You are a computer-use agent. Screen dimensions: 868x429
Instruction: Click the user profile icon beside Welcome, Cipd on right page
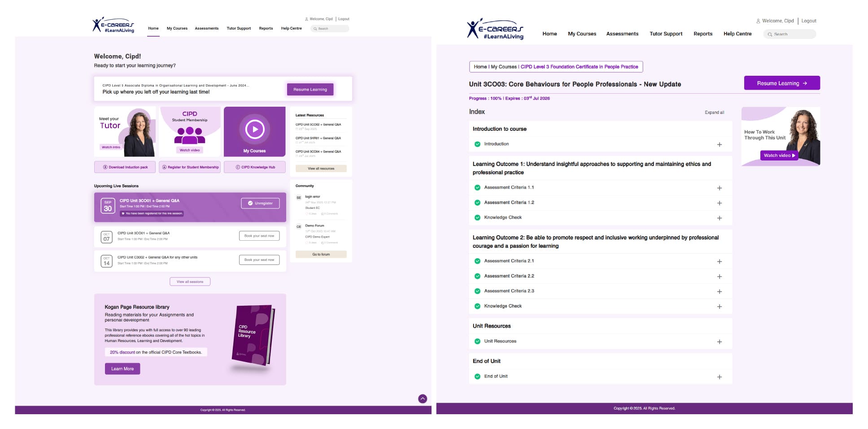(758, 21)
